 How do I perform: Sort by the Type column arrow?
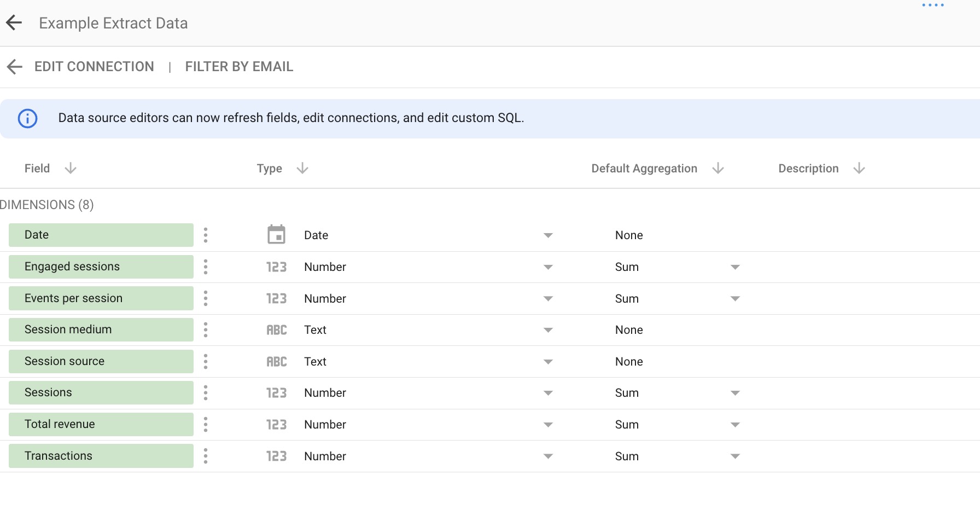[302, 169]
